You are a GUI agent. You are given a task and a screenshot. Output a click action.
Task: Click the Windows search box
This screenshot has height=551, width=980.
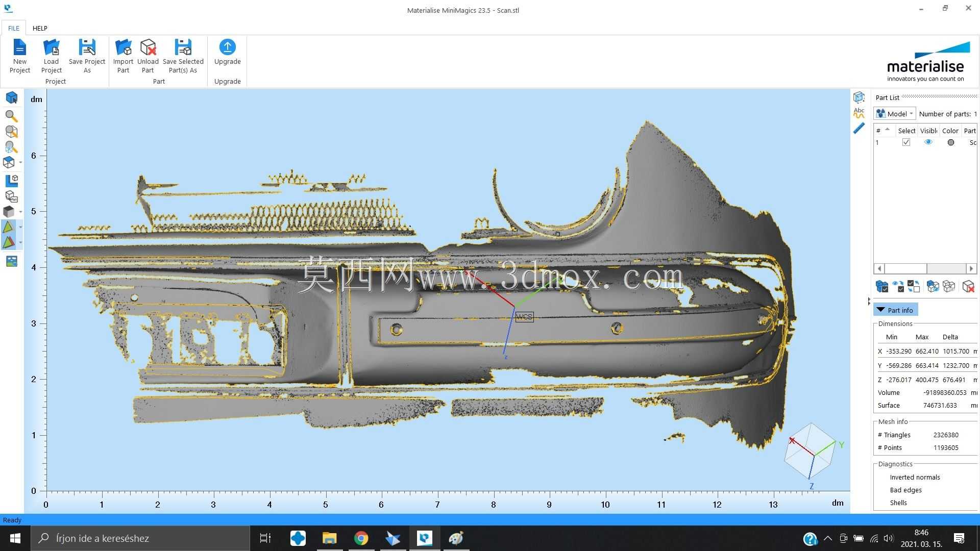140,538
